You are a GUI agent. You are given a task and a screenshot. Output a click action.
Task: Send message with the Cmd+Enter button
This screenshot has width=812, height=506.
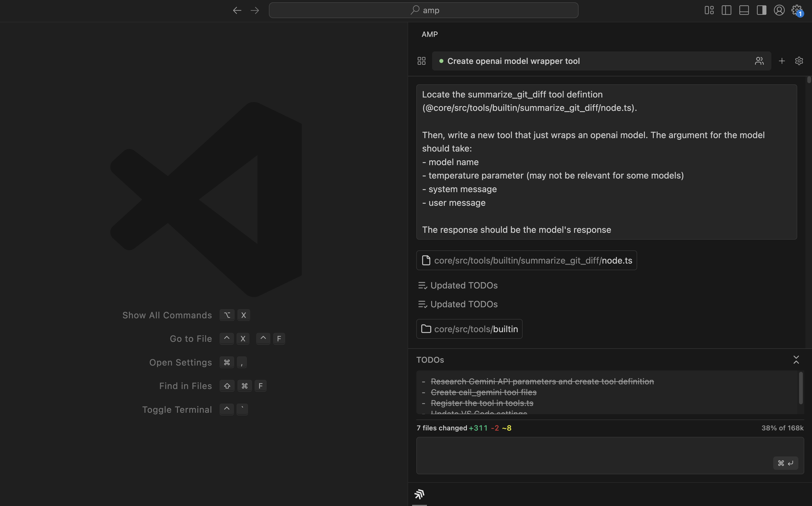785,463
